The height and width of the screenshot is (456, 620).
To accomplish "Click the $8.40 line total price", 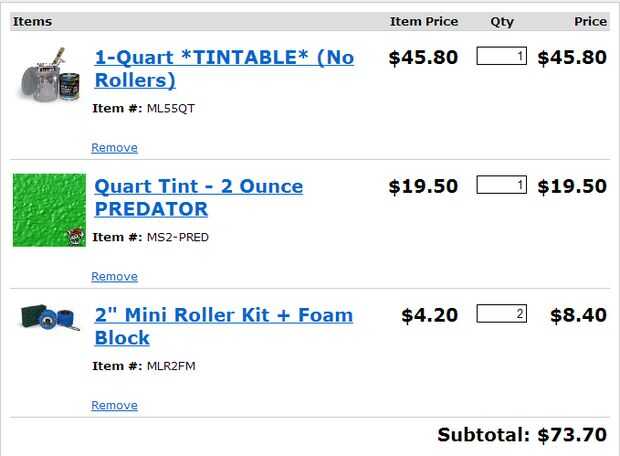I will click(578, 316).
